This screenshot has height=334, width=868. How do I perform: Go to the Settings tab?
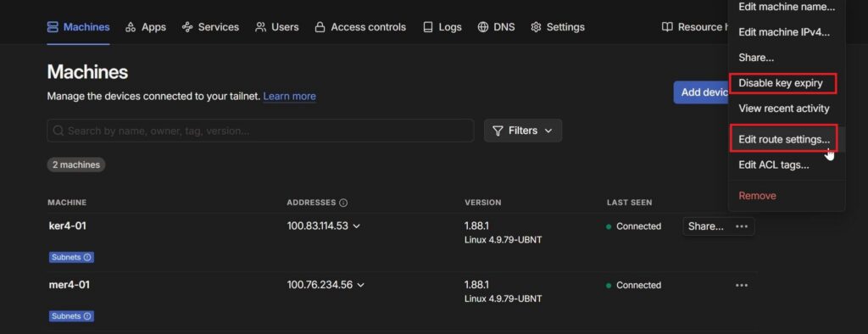coord(558,27)
